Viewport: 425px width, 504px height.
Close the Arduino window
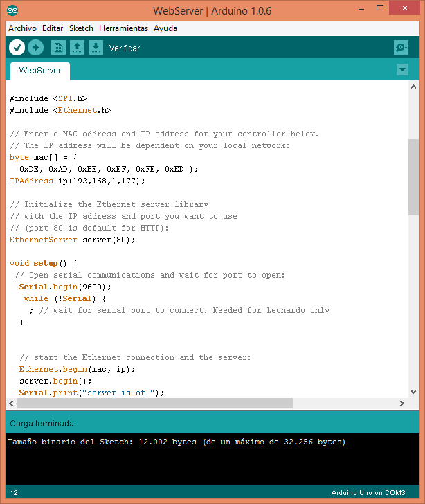click(404, 8)
